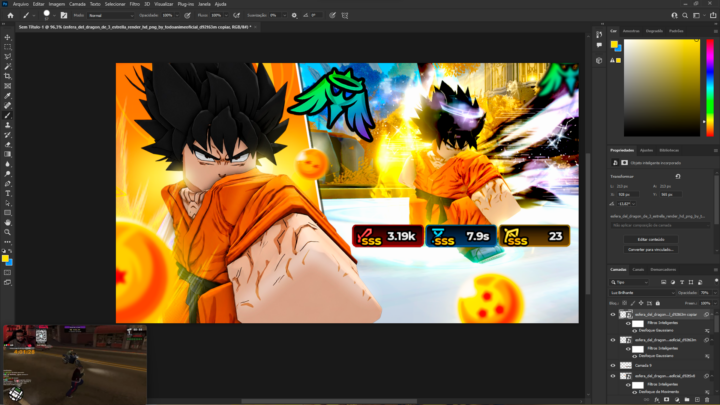Click Converter para vinculado button

pos(651,249)
